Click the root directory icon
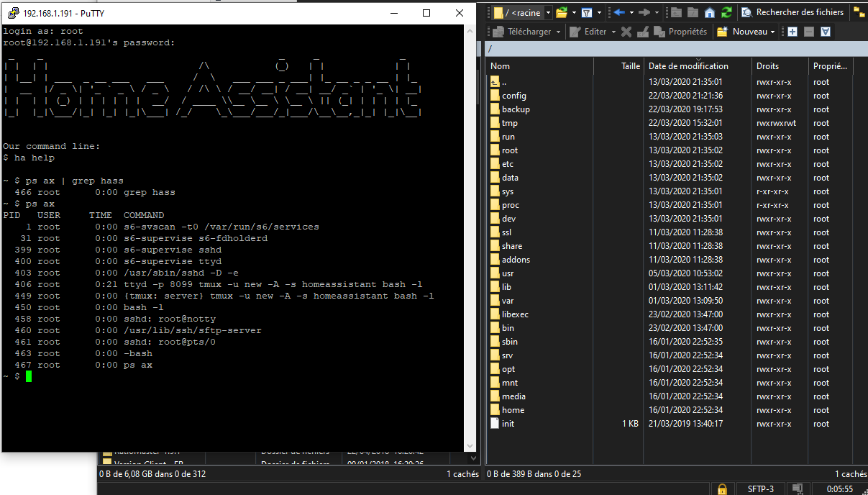 pyautogui.click(x=693, y=12)
